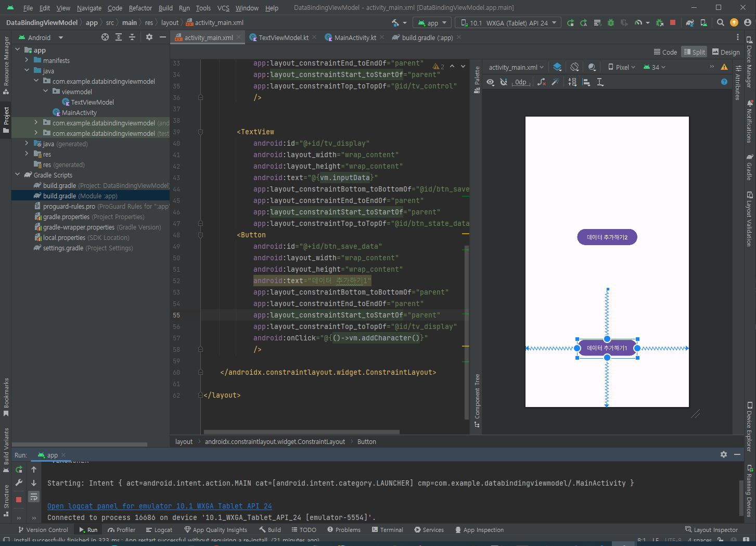
Task: Toggle the Attributes side panel
Action: click(738, 83)
